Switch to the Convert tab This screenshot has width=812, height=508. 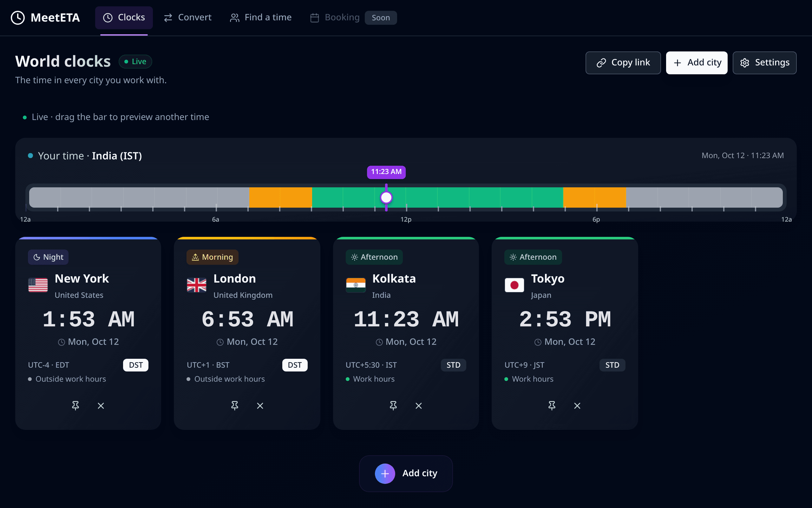(x=187, y=17)
